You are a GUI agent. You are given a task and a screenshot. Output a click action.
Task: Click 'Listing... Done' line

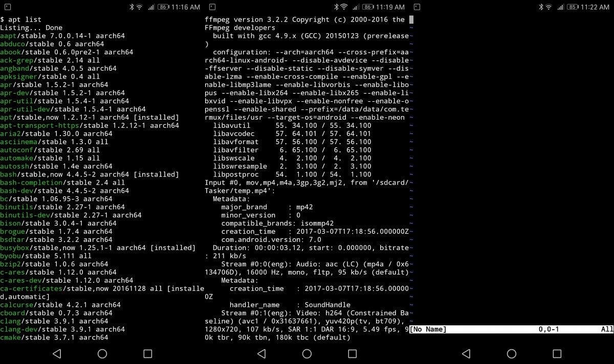point(31,28)
